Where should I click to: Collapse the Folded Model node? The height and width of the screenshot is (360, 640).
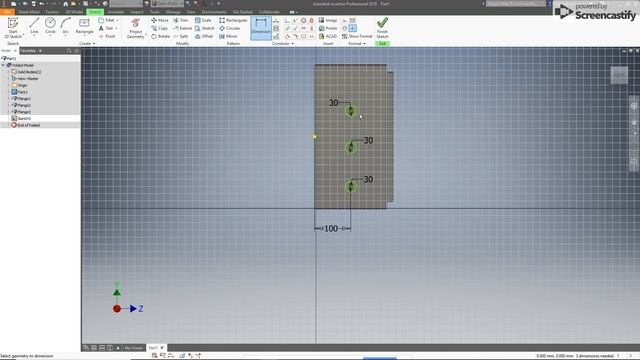pyautogui.click(x=3, y=65)
